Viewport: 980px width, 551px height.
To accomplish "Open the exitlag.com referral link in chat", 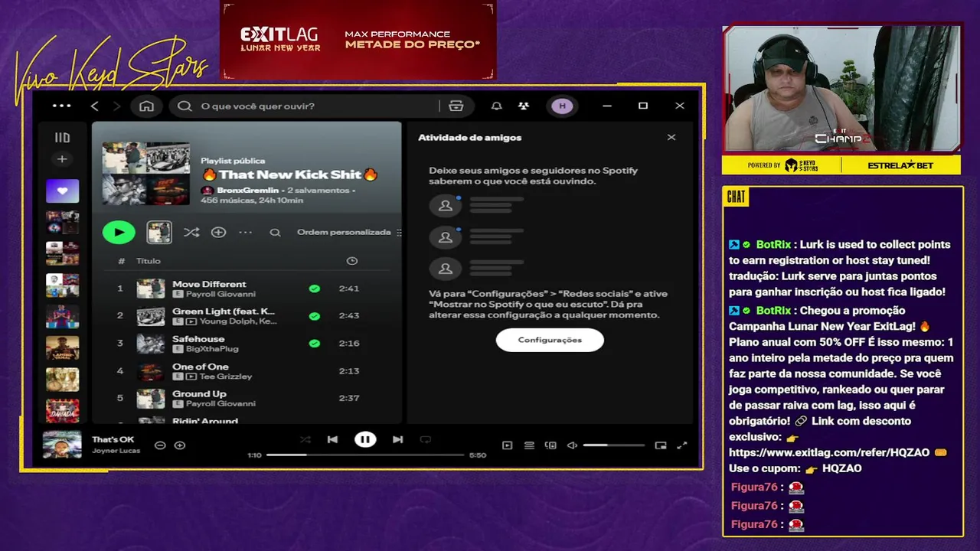I will pyautogui.click(x=829, y=452).
